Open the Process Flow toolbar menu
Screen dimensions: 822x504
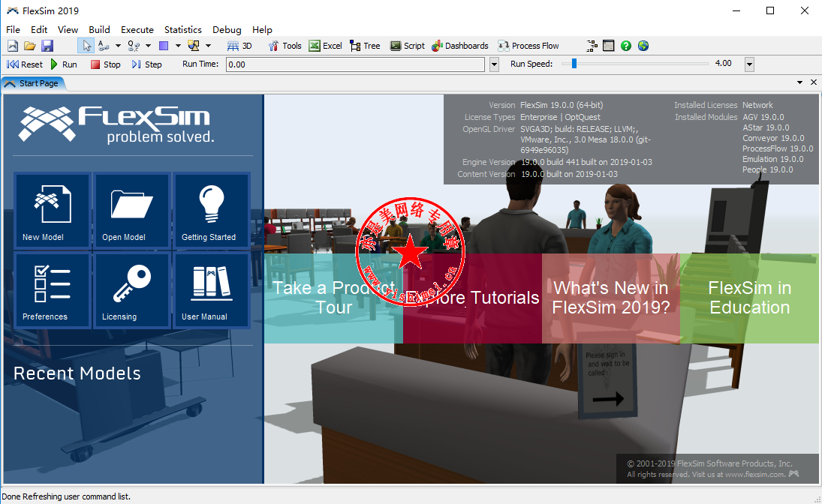(x=528, y=46)
